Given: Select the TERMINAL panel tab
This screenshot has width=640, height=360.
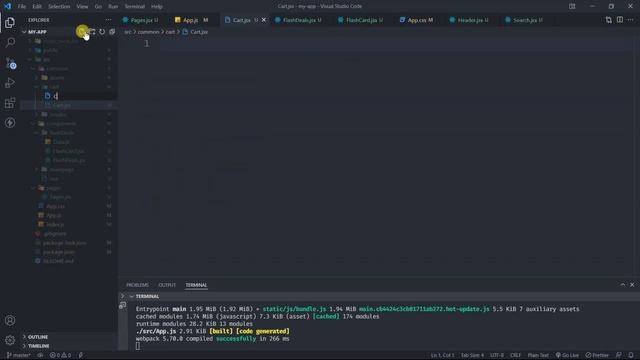Looking at the screenshot, I should (196, 285).
